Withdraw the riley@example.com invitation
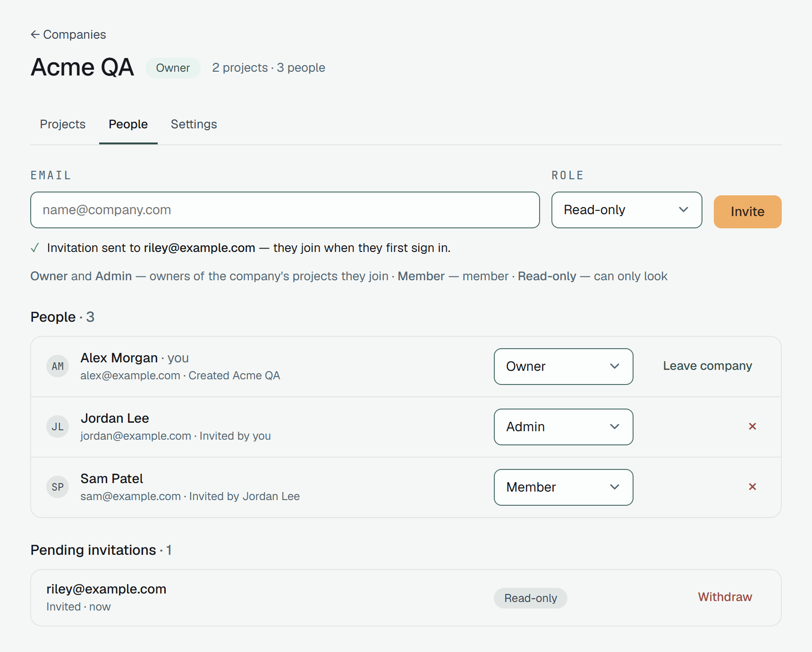This screenshot has width=812, height=652. coord(725,597)
